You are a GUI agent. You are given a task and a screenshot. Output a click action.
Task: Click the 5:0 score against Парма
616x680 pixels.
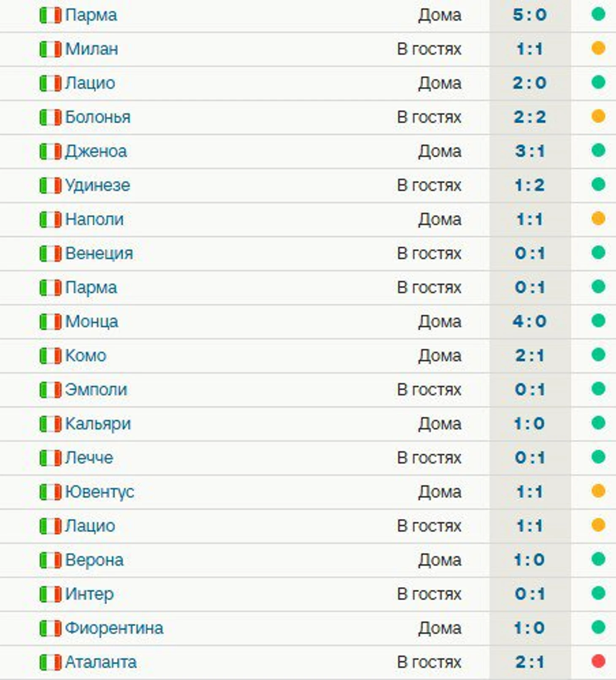530,15
